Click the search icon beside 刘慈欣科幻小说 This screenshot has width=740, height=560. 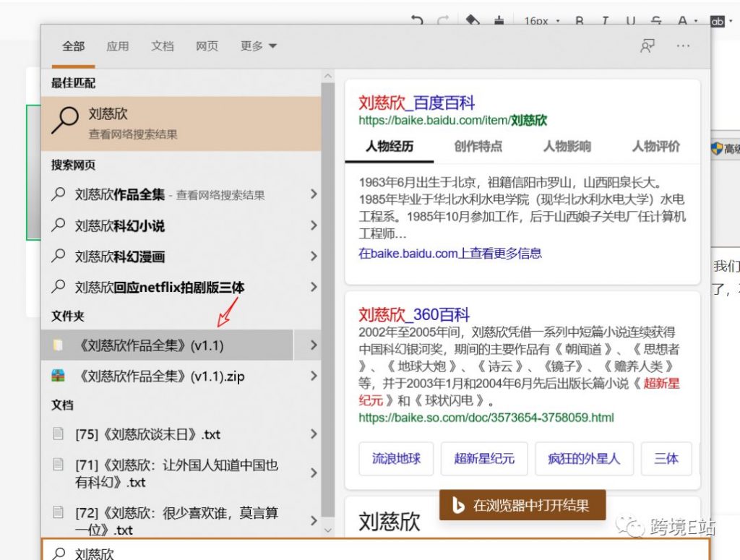(x=58, y=225)
